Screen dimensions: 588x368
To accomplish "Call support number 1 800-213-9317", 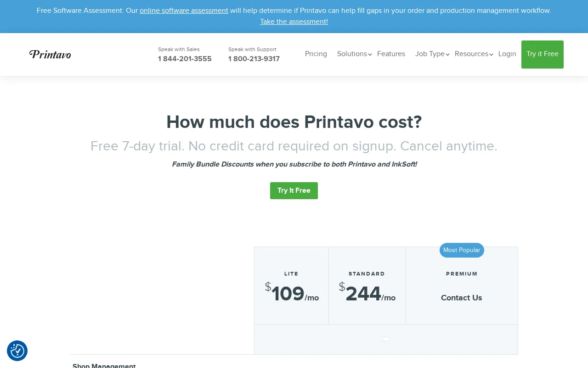I will click(254, 59).
